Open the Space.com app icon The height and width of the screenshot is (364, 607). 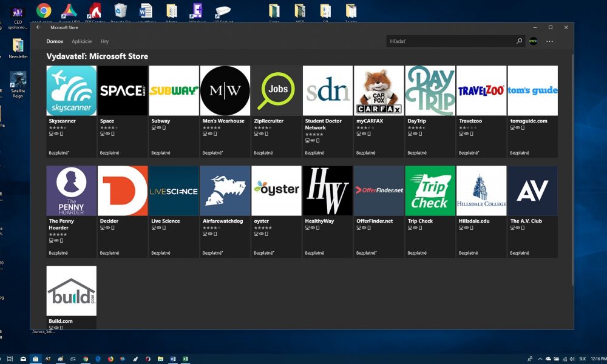click(123, 90)
